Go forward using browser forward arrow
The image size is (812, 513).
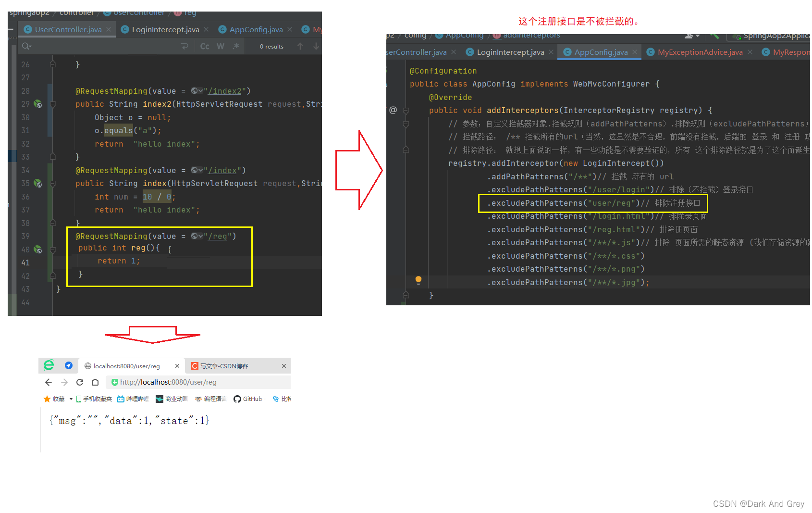tap(64, 382)
